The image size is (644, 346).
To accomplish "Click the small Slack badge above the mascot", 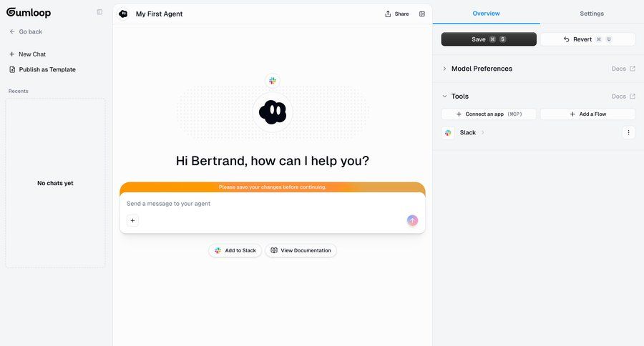I will click(273, 81).
